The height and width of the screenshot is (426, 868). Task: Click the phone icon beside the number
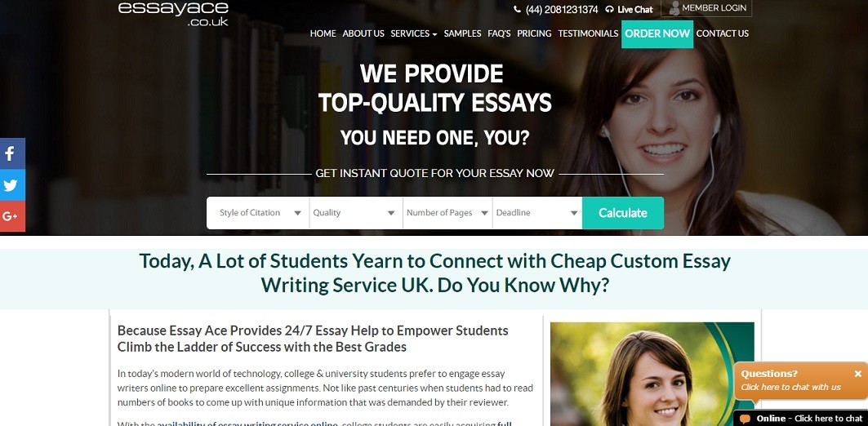[x=517, y=10]
